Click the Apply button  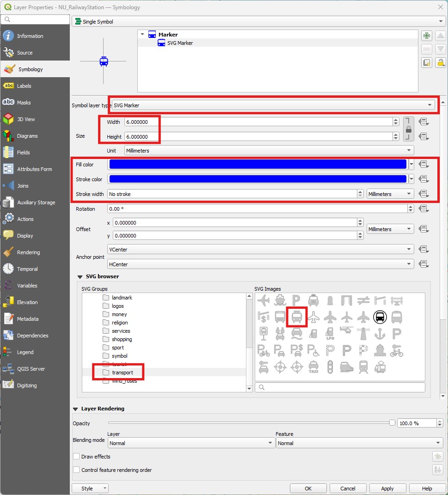pyautogui.click(x=387, y=489)
